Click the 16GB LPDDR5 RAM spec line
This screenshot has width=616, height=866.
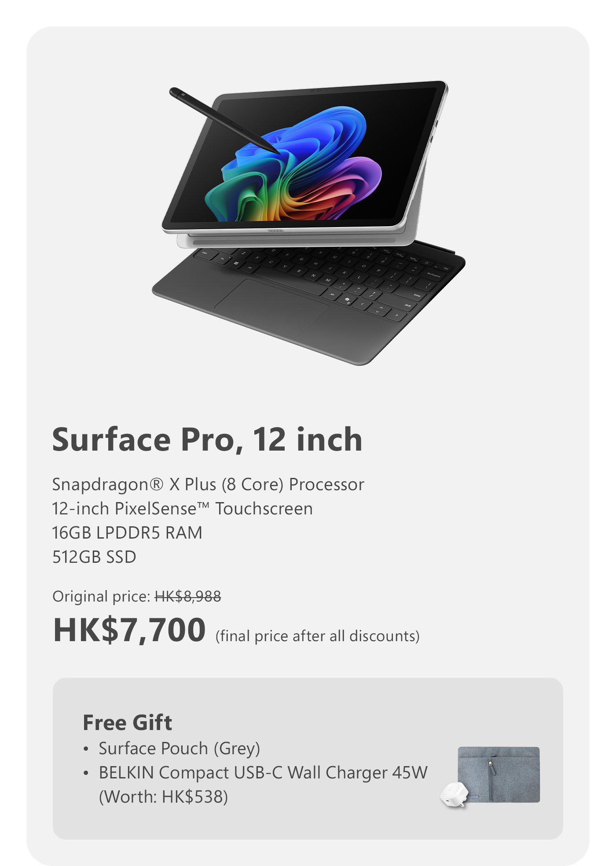coord(127,533)
